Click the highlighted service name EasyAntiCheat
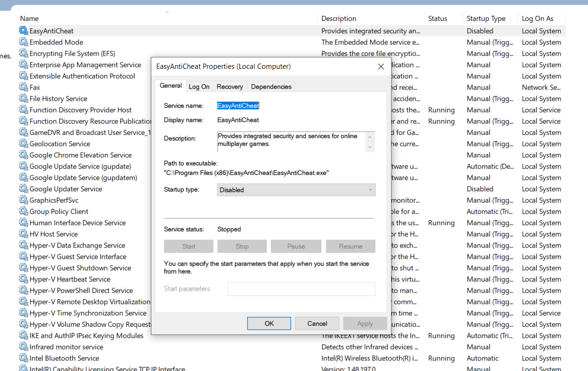The image size is (588, 371). (x=238, y=105)
